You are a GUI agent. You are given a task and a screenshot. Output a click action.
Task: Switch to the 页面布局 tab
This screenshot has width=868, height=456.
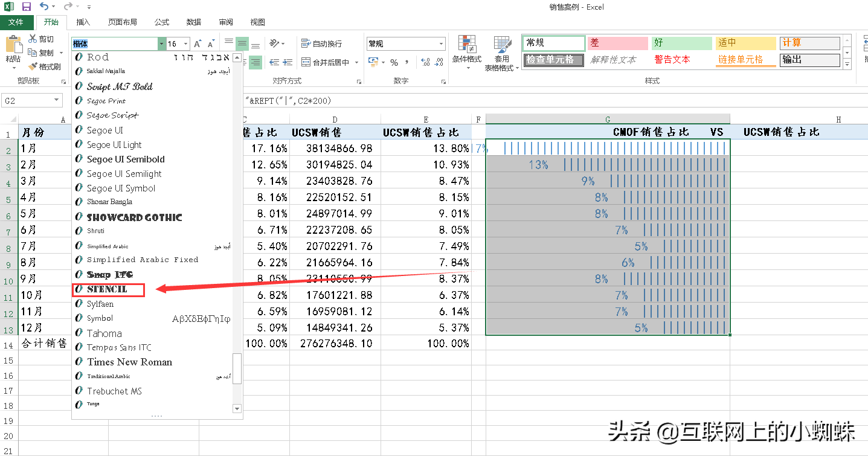click(x=123, y=22)
